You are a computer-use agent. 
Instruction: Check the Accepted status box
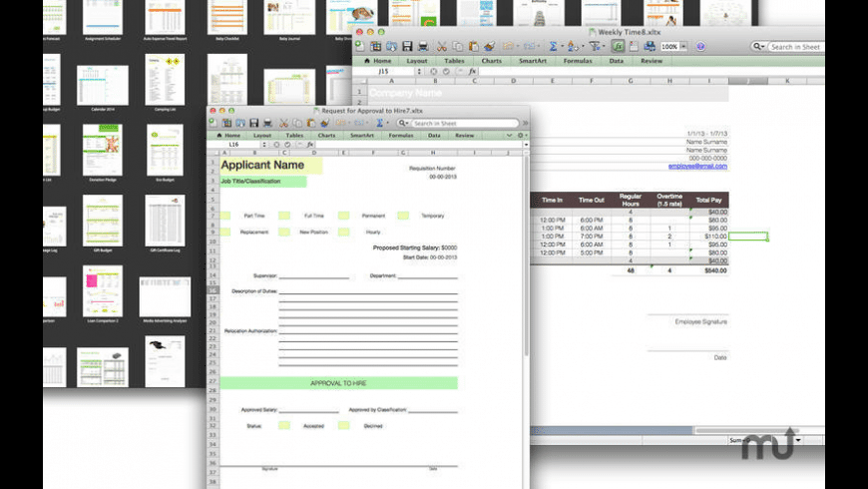click(284, 425)
